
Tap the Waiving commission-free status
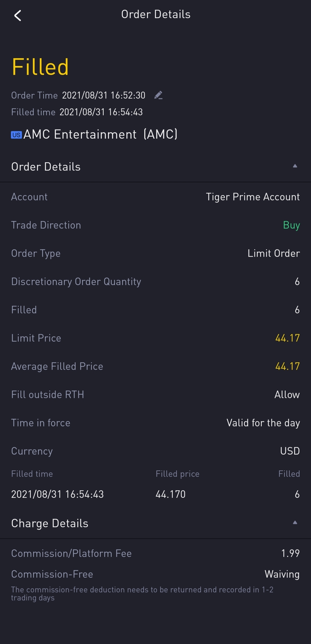[282, 574]
